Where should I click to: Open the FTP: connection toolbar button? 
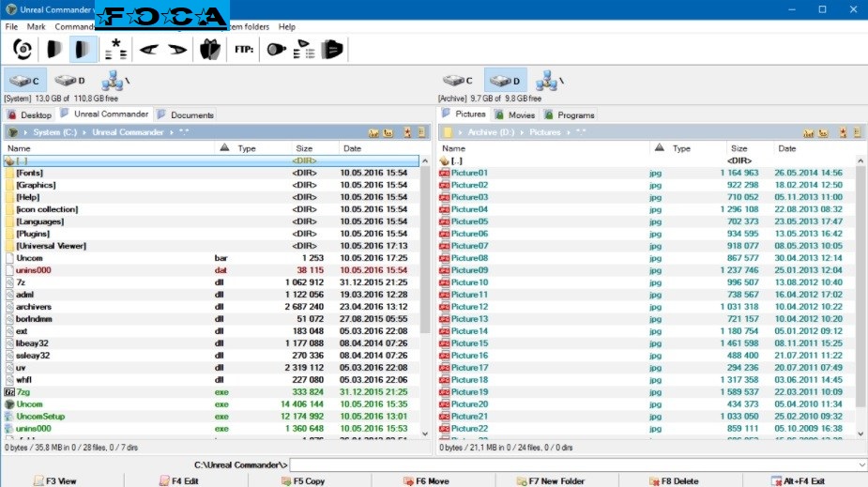pos(244,49)
